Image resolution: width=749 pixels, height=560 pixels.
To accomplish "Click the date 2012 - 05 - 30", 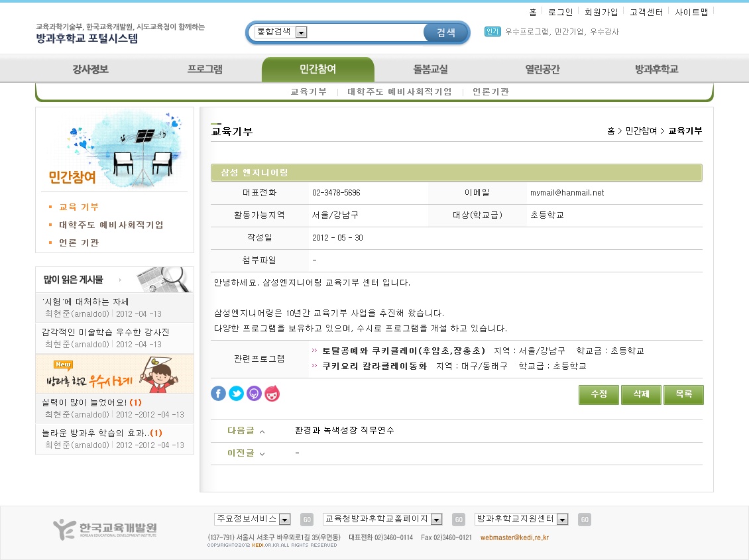I will coord(338,238).
